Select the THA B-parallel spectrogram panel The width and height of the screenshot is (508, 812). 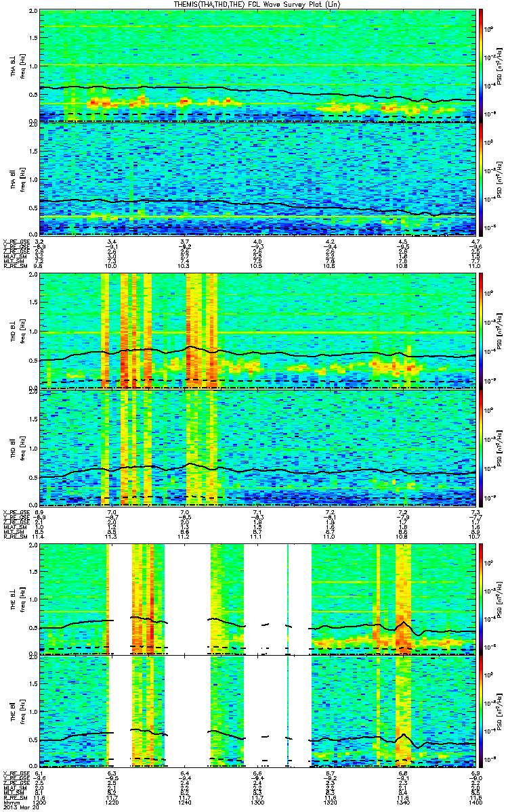click(x=257, y=179)
